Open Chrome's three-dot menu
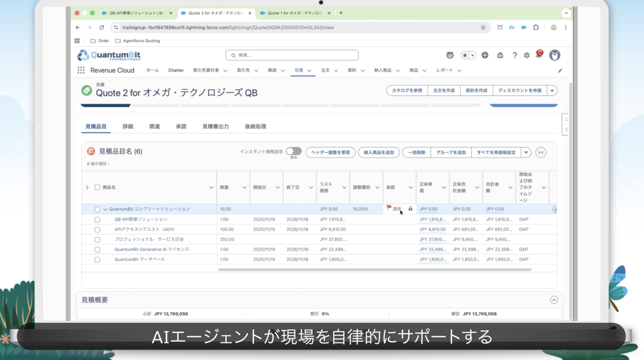Image resolution: width=644 pixels, height=360 pixels. tap(566, 27)
